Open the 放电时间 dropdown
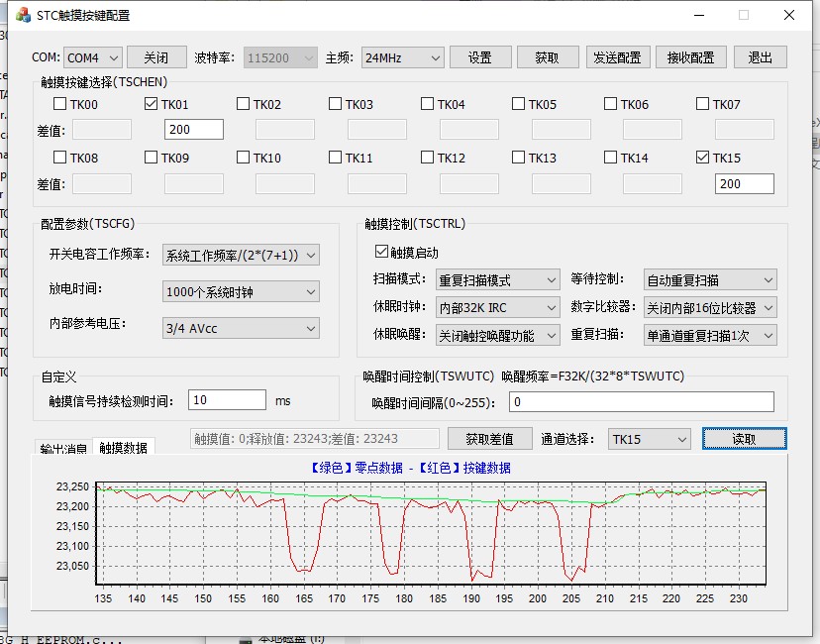Screen dimensions: 820x644 coord(241,292)
